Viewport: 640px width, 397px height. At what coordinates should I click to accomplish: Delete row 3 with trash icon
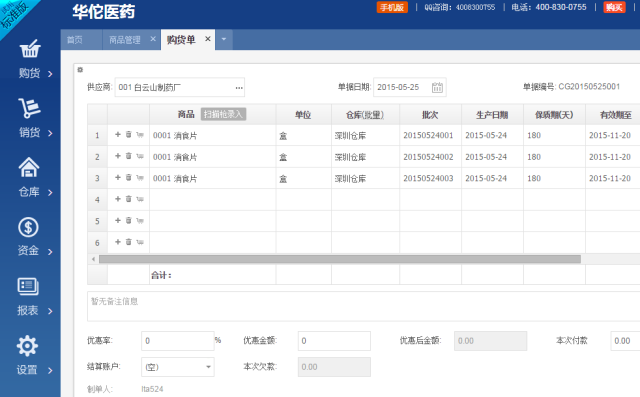pos(129,177)
